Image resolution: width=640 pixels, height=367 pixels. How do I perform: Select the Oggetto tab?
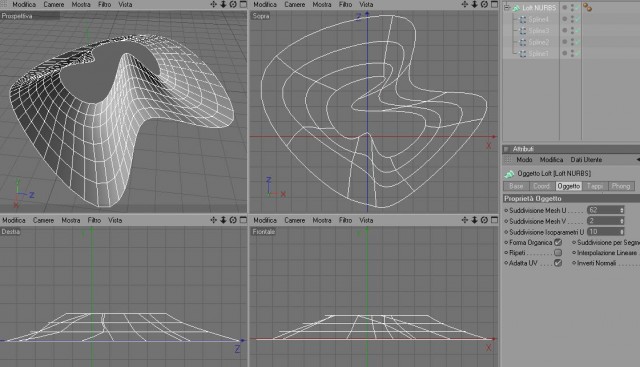pyautogui.click(x=569, y=186)
